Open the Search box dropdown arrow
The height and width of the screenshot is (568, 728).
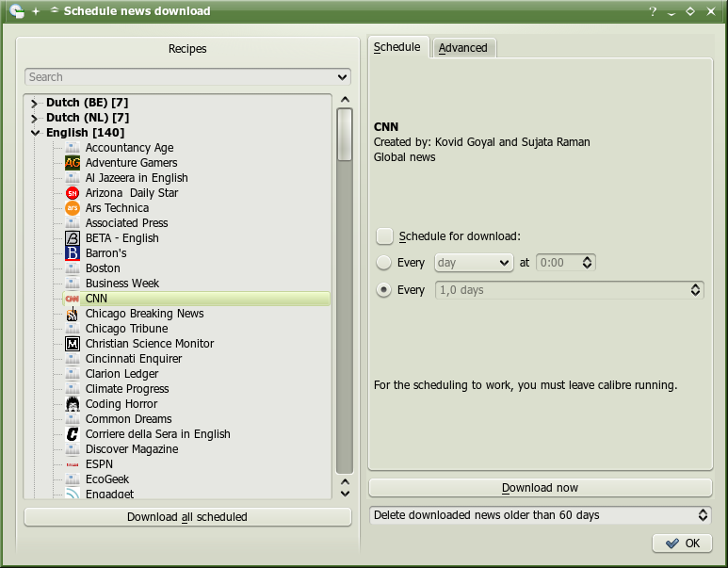pos(342,77)
